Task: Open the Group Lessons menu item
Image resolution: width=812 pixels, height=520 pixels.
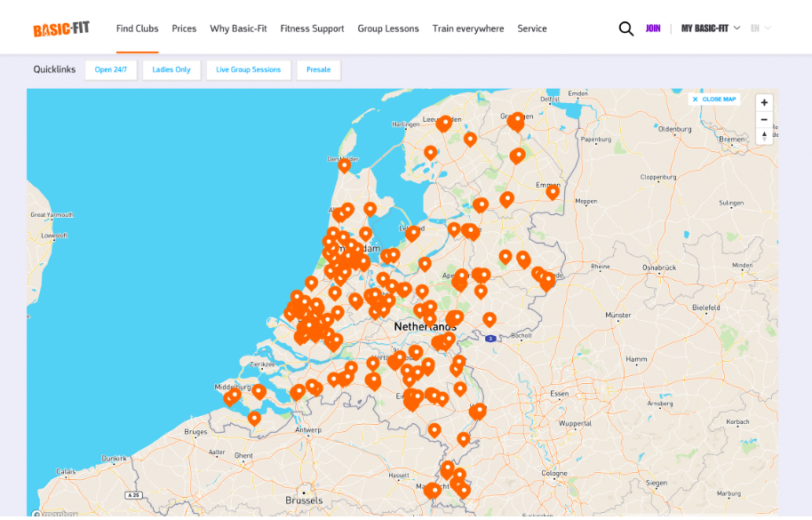Action: pos(388,28)
